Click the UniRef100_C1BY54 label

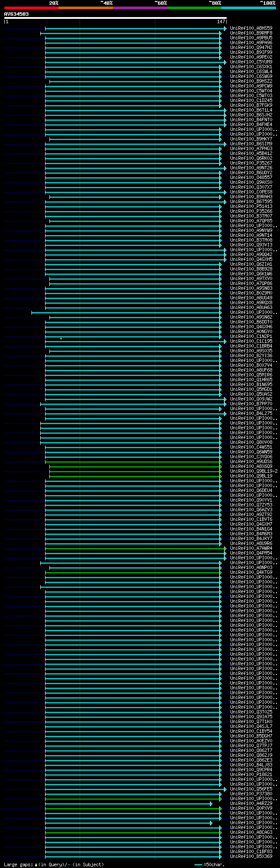tap(251, 731)
